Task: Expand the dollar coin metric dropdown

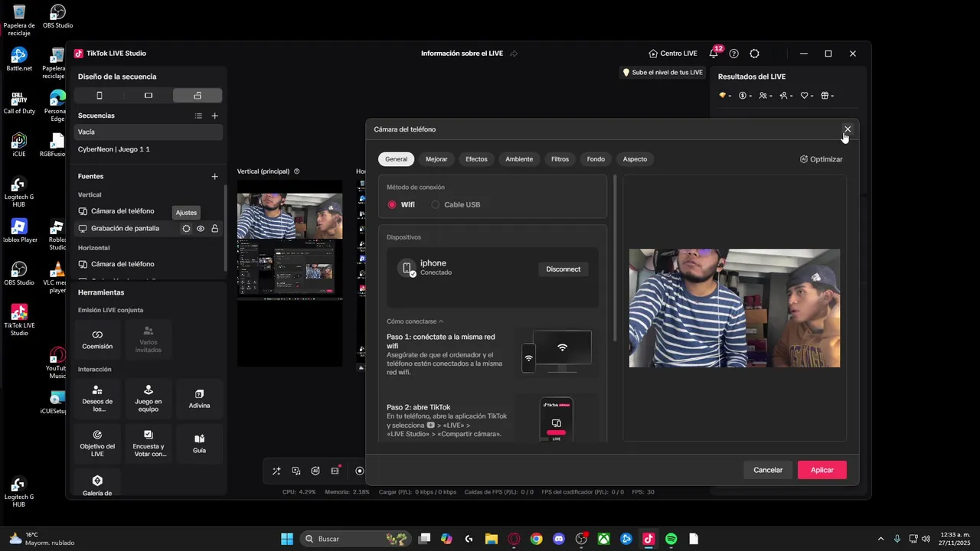Action: pyautogui.click(x=746, y=96)
